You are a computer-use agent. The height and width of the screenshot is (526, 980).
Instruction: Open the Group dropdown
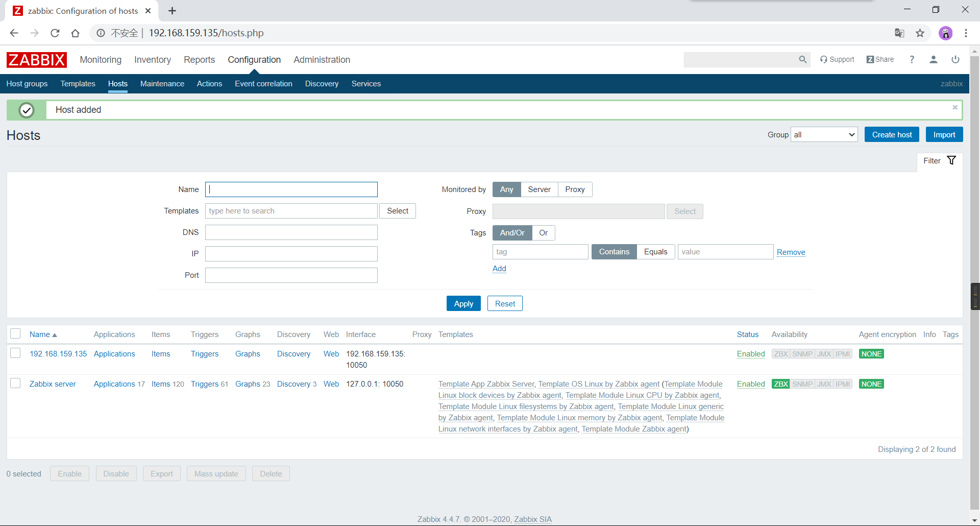824,135
